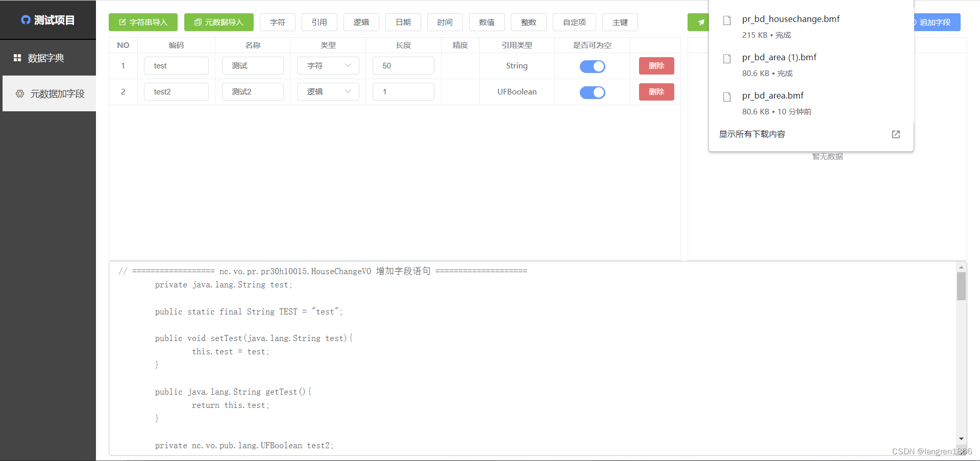Screen dimensions: 980x461
Task: Click the 编码 input containing test
Action: (176, 66)
